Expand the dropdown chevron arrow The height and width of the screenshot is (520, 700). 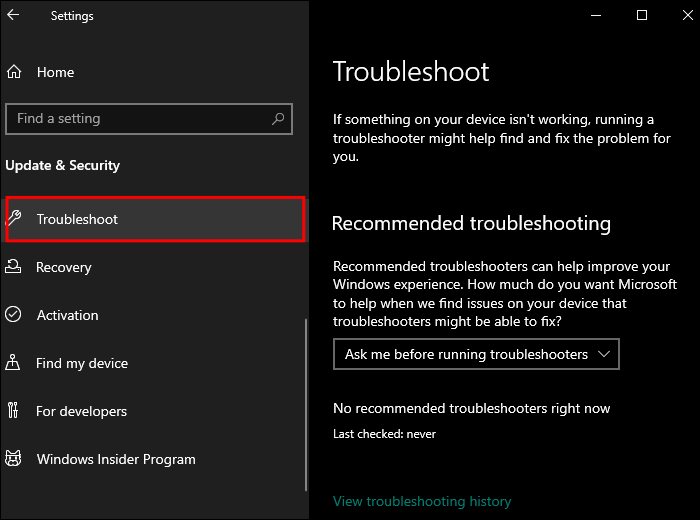603,354
